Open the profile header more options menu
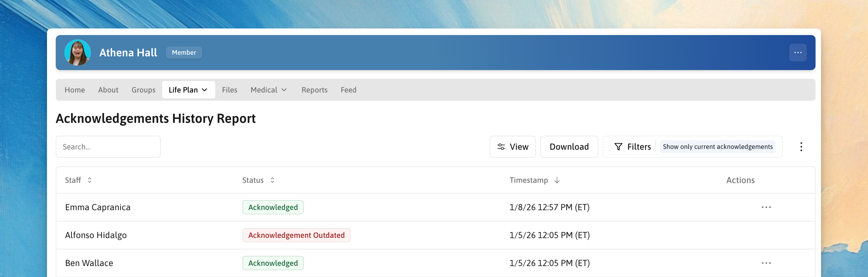Image resolution: width=868 pixels, height=277 pixels. pos(797,53)
